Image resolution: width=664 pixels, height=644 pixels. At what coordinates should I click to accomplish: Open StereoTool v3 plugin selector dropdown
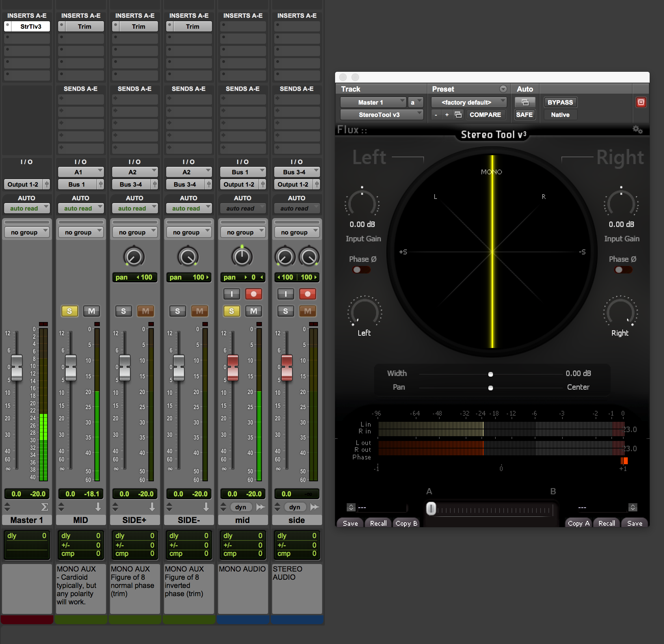point(382,115)
